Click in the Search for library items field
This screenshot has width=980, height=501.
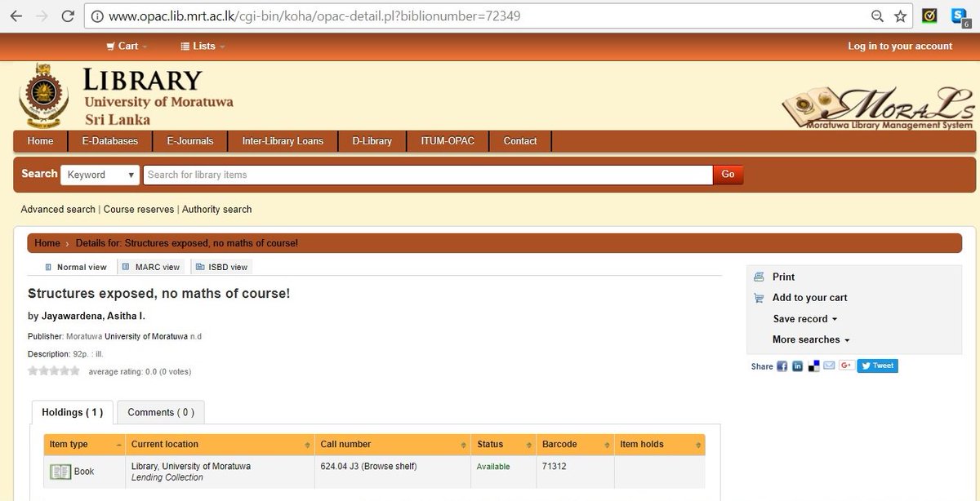428,175
